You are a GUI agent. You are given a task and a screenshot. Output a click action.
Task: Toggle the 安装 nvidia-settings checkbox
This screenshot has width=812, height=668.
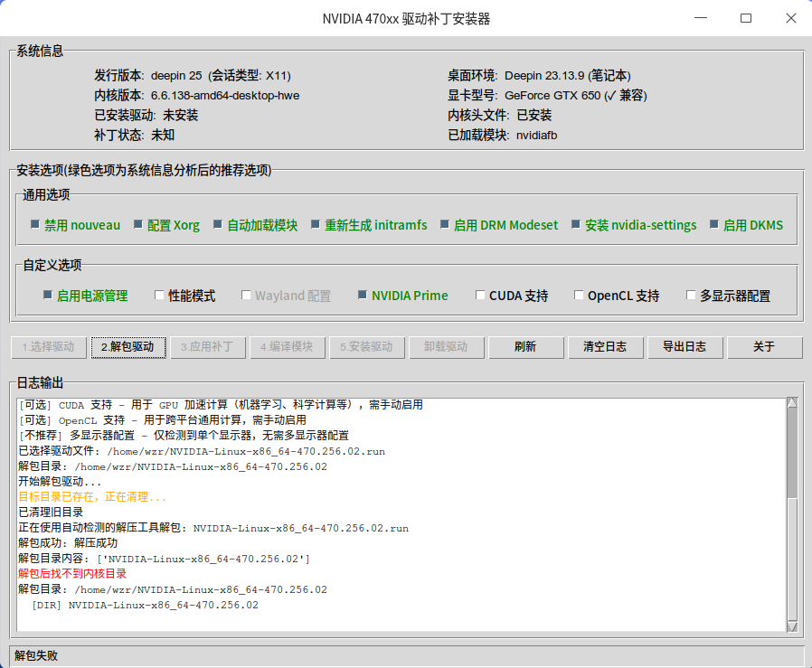[576, 225]
